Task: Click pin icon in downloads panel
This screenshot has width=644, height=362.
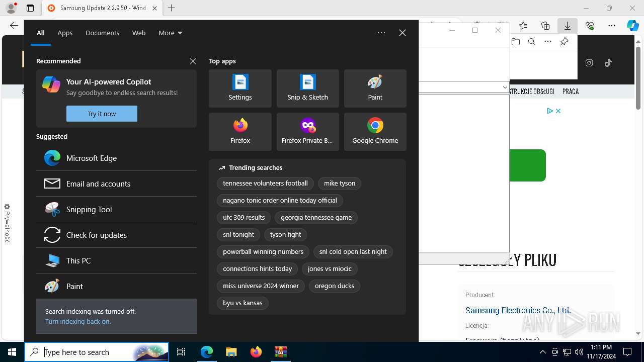Action: point(564,42)
